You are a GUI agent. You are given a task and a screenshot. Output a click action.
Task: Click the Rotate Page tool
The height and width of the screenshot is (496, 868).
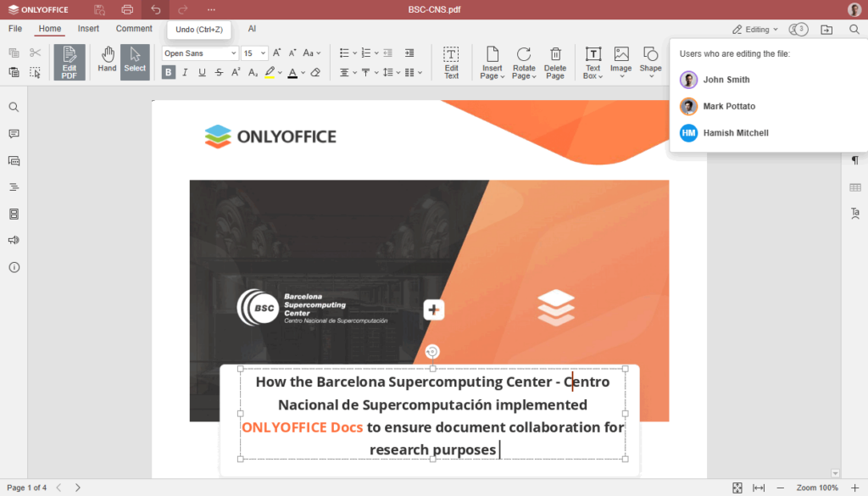pyautogui.click(x=523, y=61)
